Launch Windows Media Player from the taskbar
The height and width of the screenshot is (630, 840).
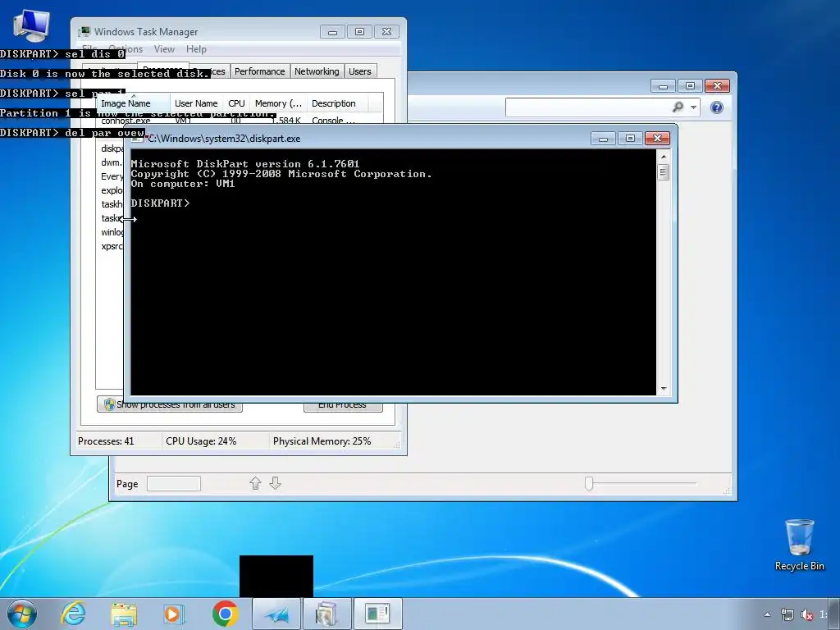point(174,614)
